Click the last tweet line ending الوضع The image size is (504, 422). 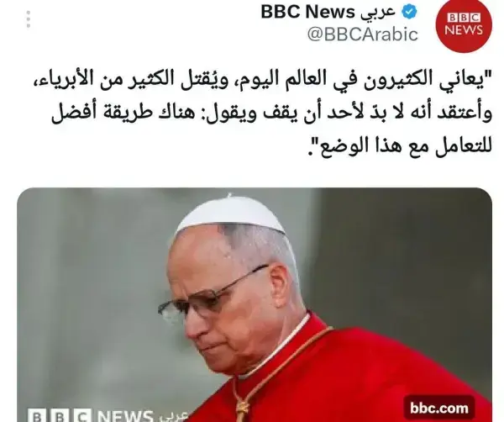(x=400, y=148)
